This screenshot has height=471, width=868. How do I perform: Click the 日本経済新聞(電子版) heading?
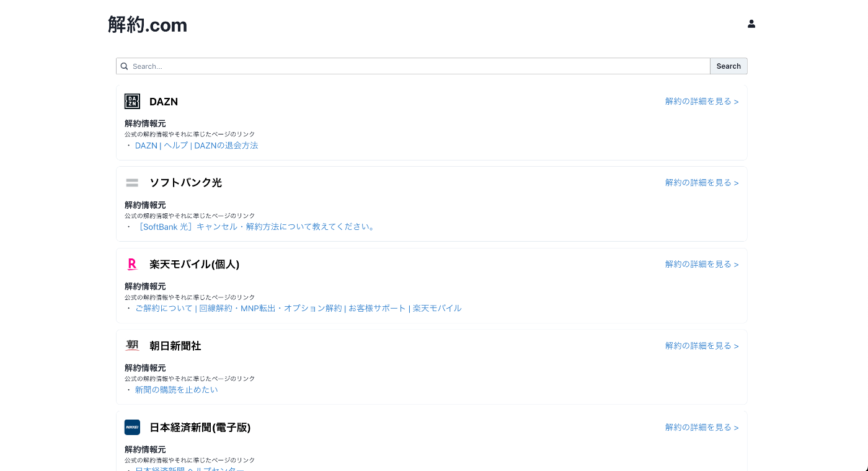tap(200, 427)
